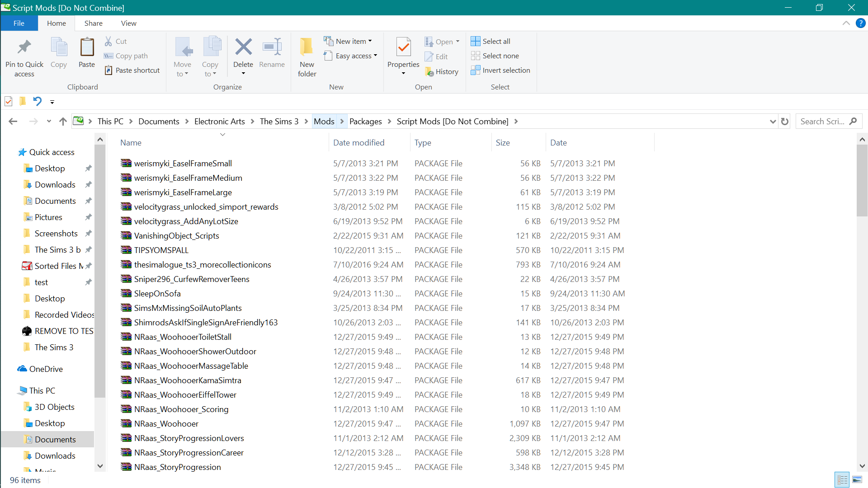Sort files by Size column header

(519, 142)
